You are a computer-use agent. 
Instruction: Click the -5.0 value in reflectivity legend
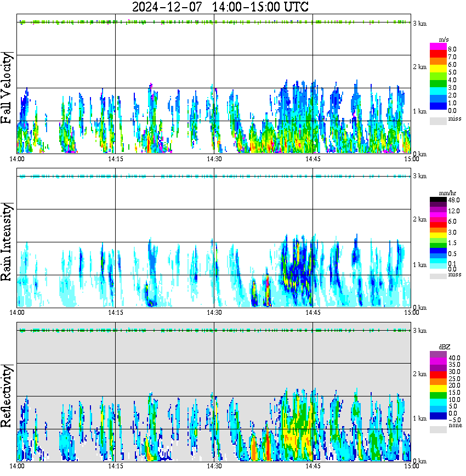pyautogui.click(x=454, y=420)
